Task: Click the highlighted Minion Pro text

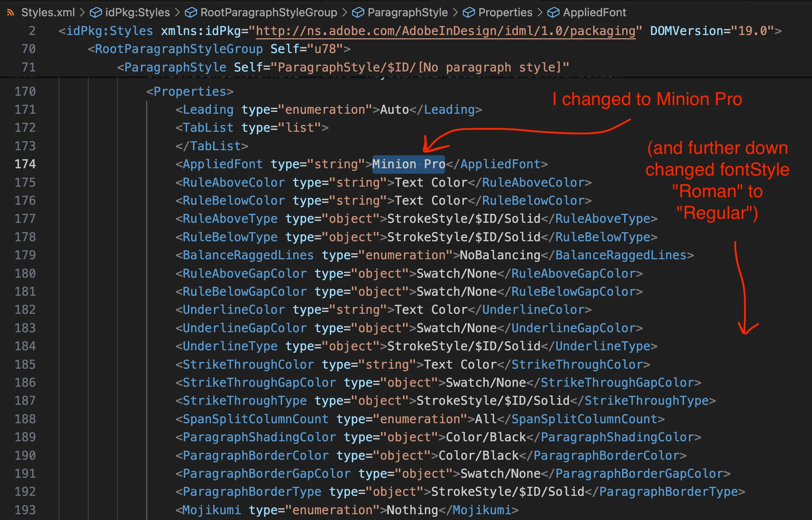Action: [409, 164]
